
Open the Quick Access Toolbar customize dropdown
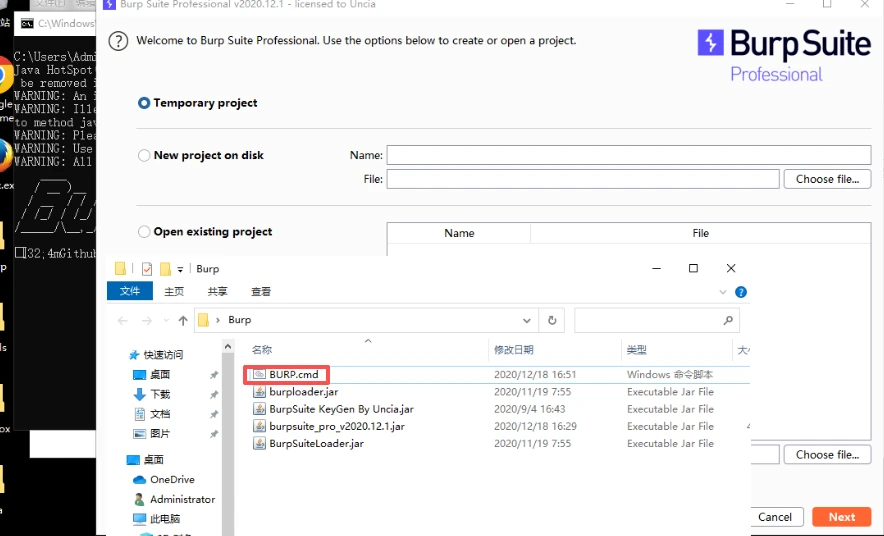[181, 269]
